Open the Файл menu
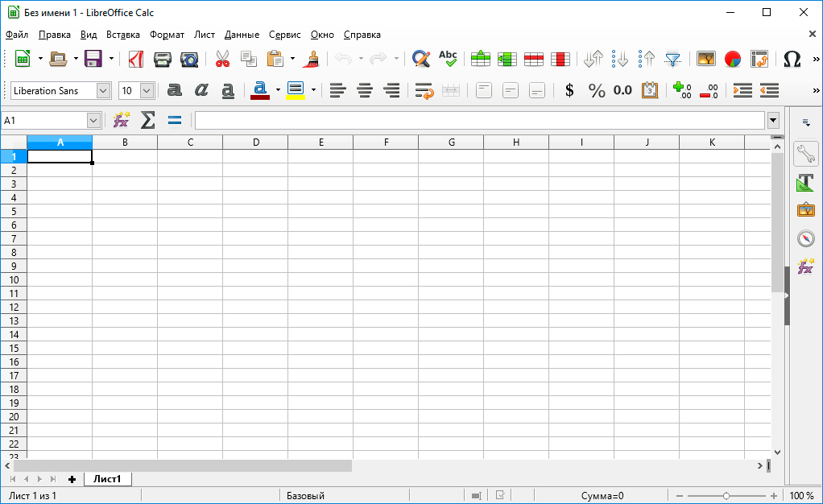Viewport: 823px width, 504px height. click(x=17, y=35)
